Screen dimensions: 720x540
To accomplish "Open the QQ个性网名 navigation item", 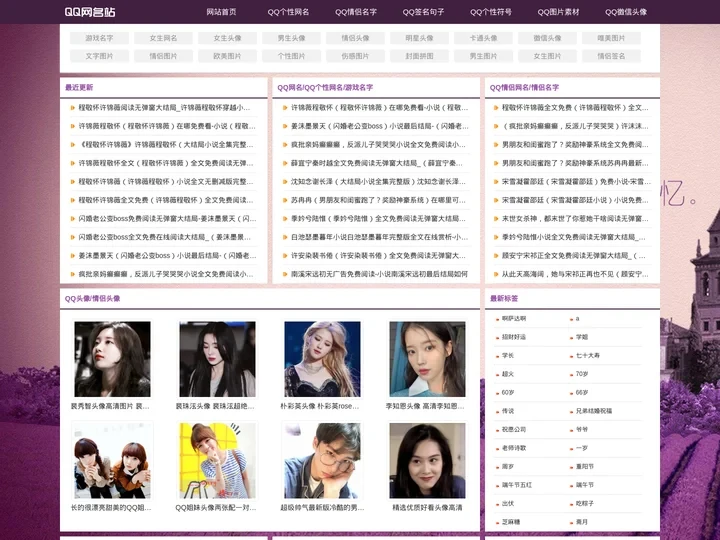I will (288, 12).
